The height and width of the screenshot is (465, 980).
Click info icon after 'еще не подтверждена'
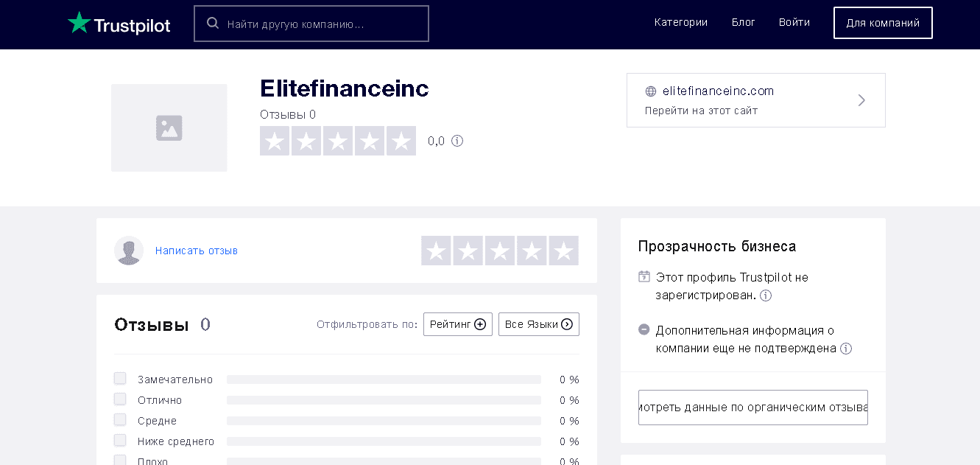point(846,349)
